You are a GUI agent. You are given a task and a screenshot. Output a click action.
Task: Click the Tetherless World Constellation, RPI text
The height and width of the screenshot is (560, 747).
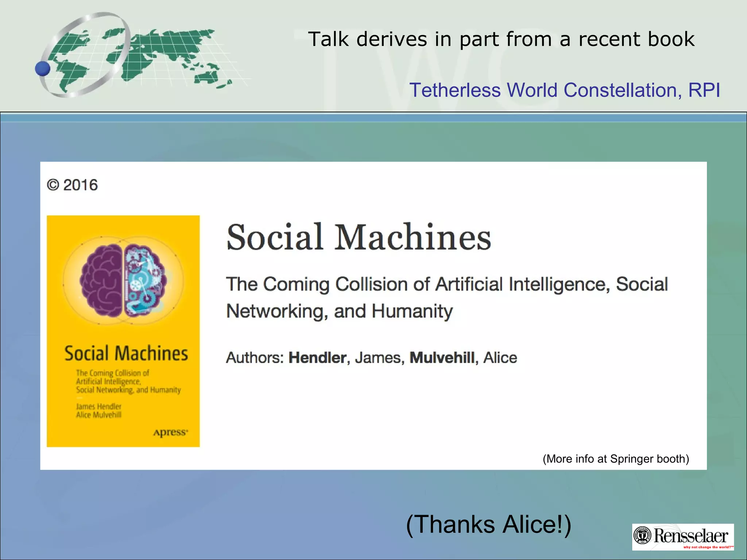(565, 90)
